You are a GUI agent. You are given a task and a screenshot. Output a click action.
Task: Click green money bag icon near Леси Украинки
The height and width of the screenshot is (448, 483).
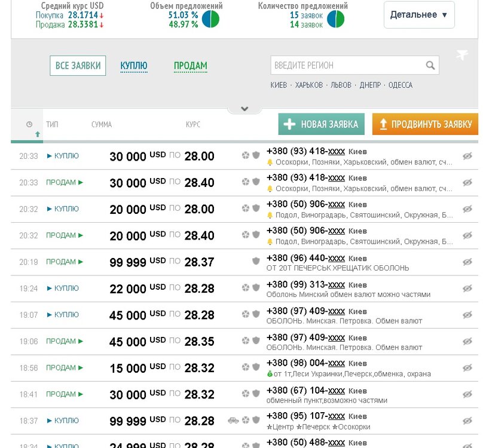(x=270, y=374)
